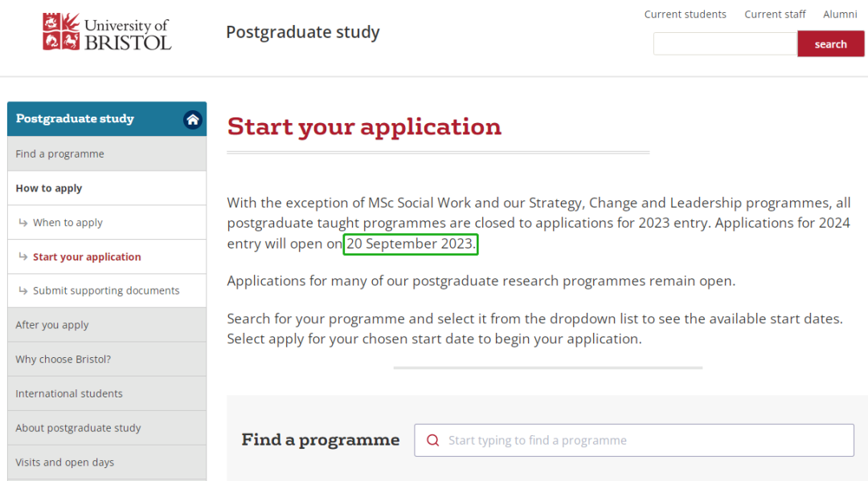
Task: Click the sentence about postgraduate research programmes
Action: 481,281
